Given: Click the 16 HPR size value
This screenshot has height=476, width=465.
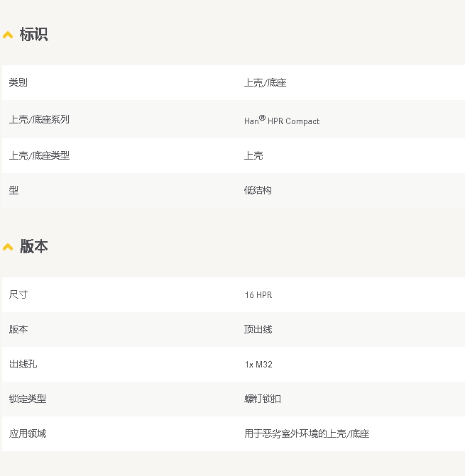Looking at the screenshot, I should pyautogui.click(x=258, y=295).
